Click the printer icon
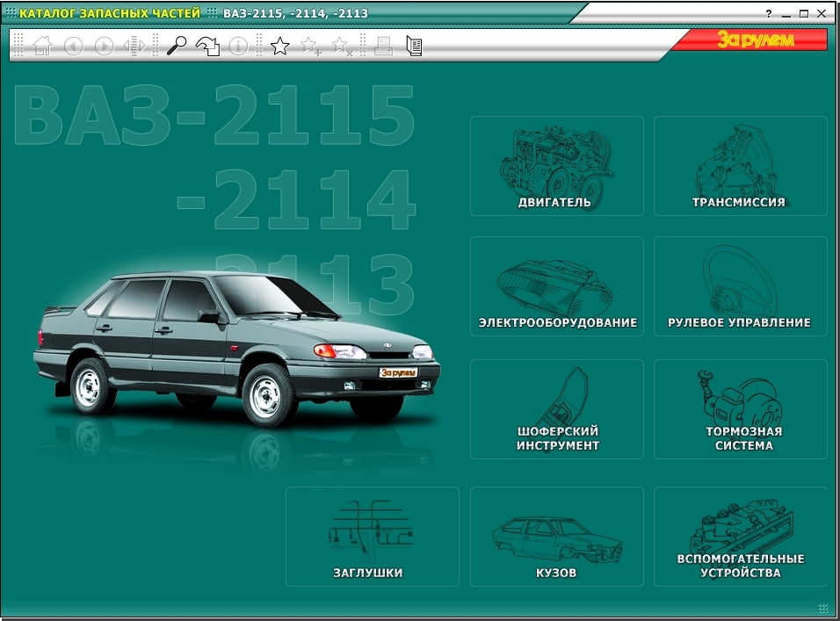This screenshot has height=621, width=840. click(383, 46)
